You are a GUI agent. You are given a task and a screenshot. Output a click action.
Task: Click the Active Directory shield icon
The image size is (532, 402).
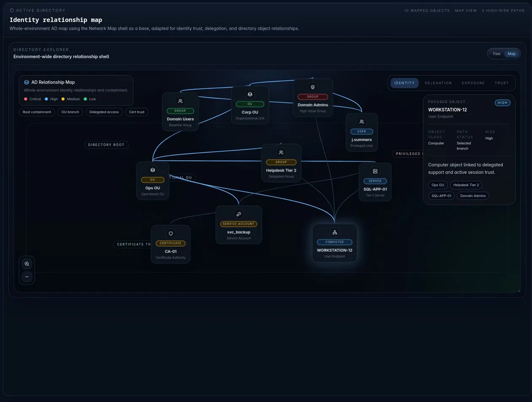pyautogui.click(x=12, y=11)
